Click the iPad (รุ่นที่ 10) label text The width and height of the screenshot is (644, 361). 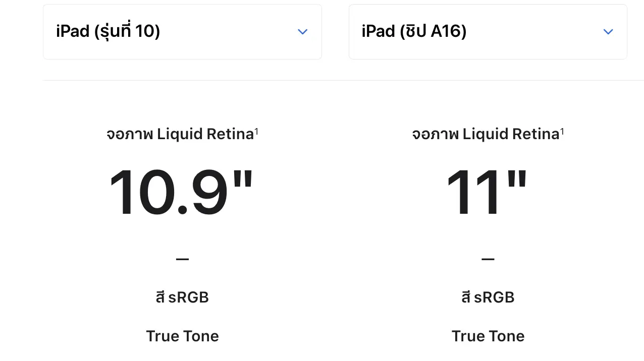108,32
